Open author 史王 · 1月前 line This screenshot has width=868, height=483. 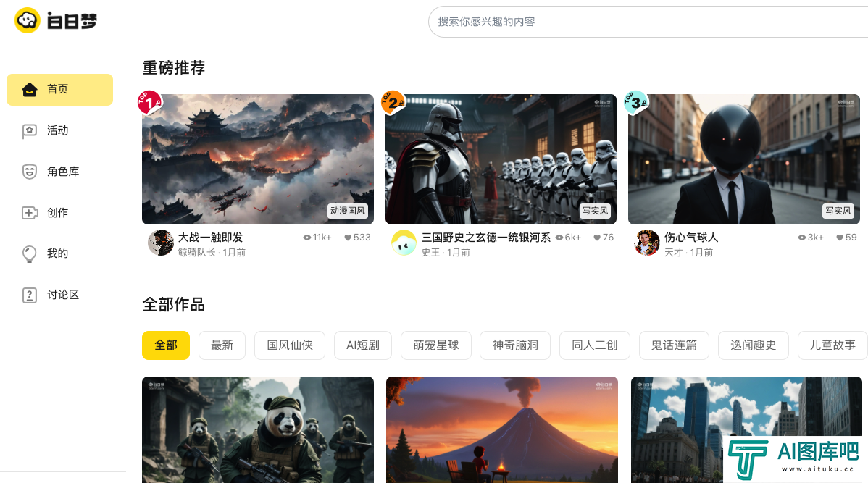coord(446,252)
